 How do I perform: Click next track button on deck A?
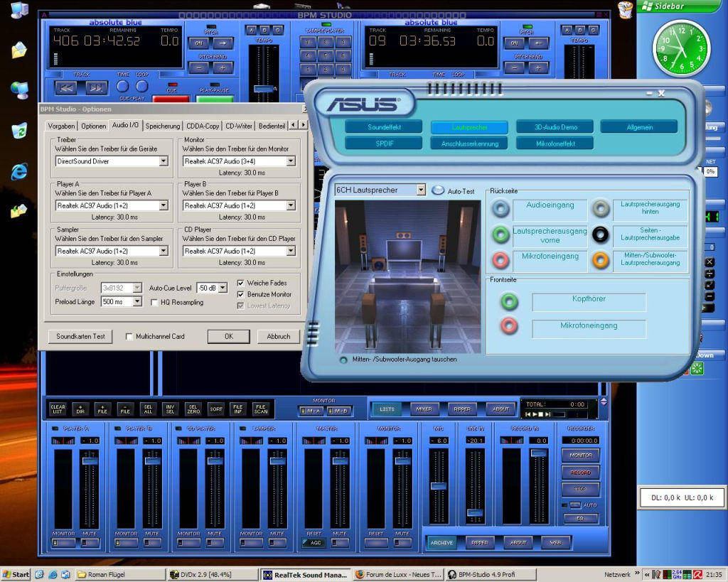[x=96, y=87]
